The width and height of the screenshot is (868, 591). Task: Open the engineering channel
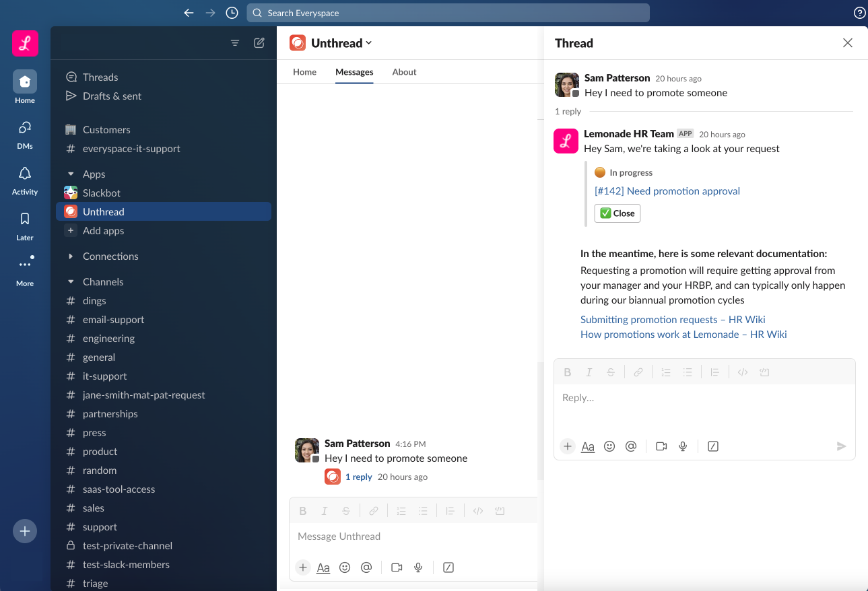point(108,339)
